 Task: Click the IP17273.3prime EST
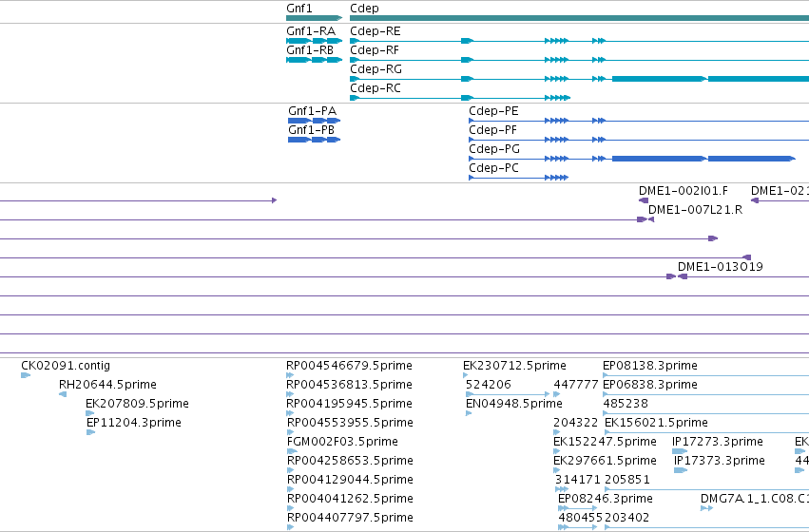point(680,451)
